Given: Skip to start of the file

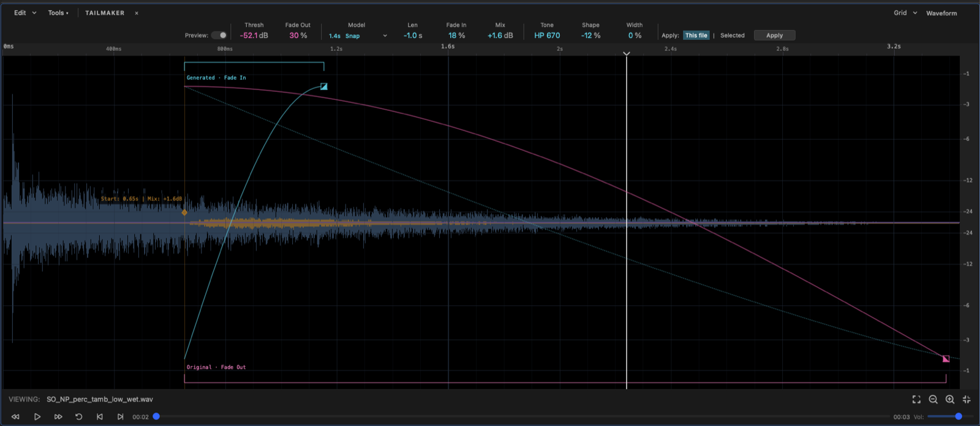Looking at the screenshot, I should [x=100, y=417].
